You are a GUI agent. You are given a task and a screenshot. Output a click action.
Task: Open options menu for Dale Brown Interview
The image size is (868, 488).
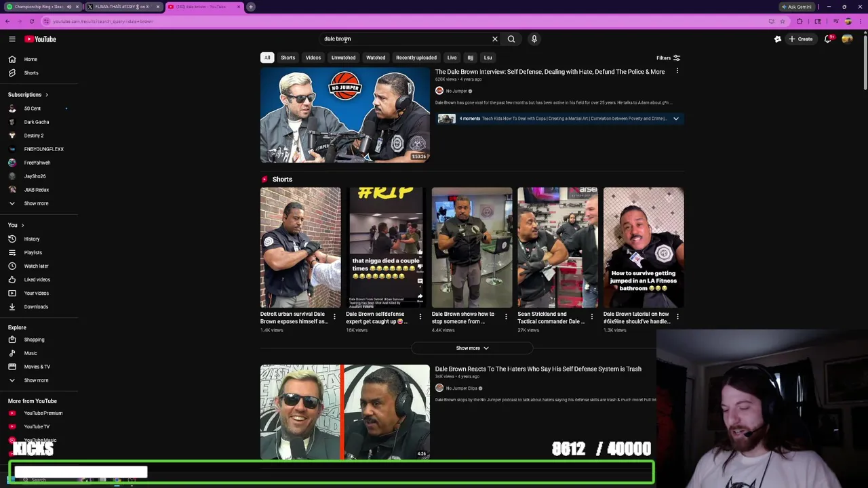(x=677, y=71)
